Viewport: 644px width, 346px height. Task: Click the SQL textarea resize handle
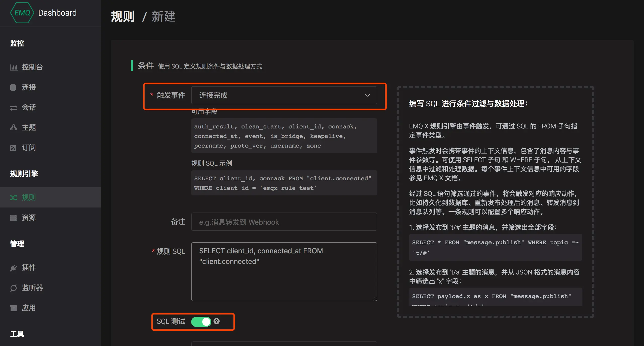pyautogui.click(x=375, y=299)
